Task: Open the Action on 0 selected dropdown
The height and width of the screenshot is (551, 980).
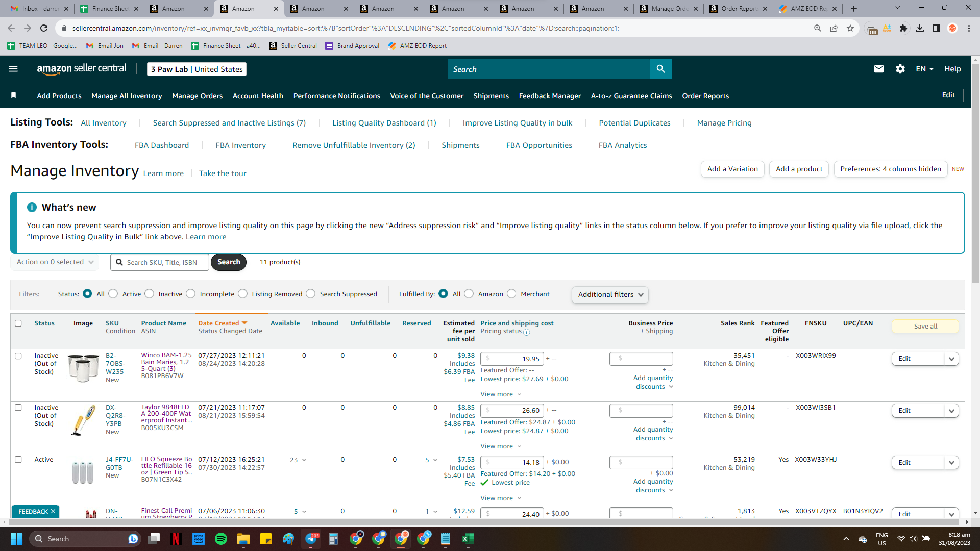Action: click(54, 262)
